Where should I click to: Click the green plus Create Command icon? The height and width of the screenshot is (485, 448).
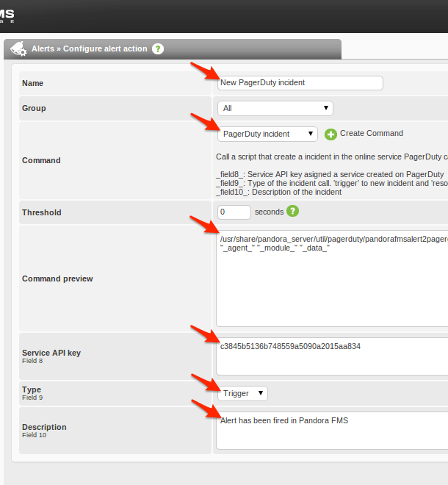pyautogui.click(x=330, y=134)
